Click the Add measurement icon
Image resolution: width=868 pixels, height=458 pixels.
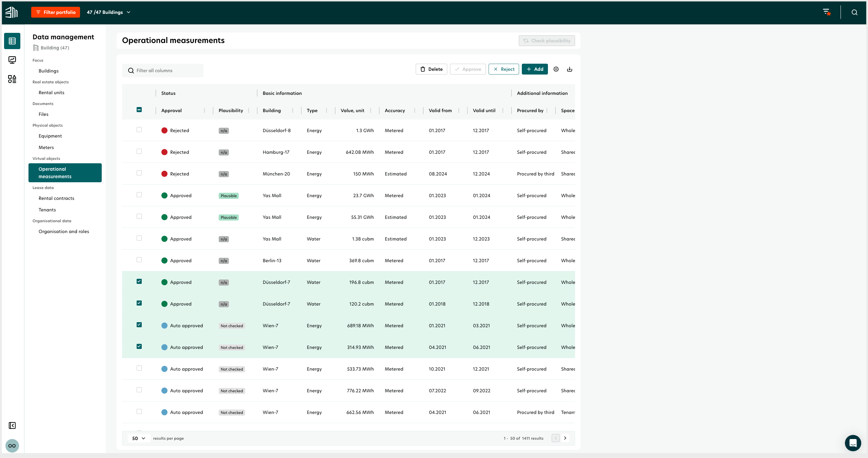pos(534,69)
